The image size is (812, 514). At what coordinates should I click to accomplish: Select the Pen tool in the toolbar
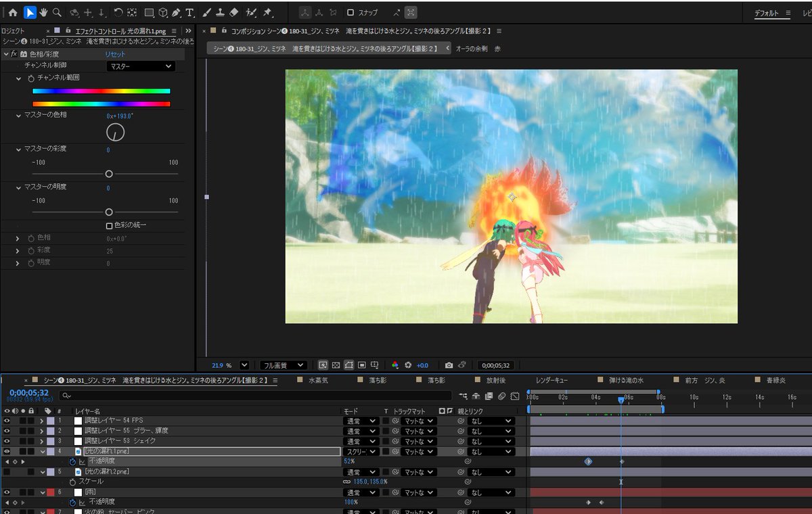click(175, 11)
